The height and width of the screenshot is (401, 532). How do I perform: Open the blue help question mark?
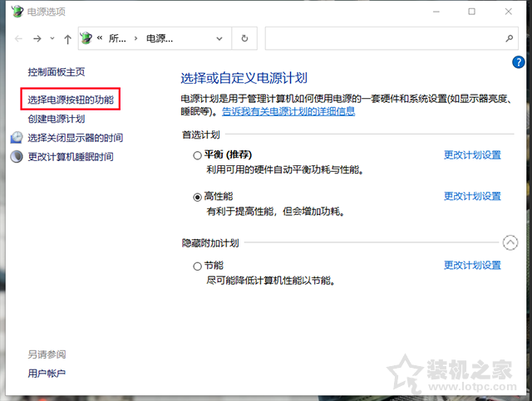519,62
